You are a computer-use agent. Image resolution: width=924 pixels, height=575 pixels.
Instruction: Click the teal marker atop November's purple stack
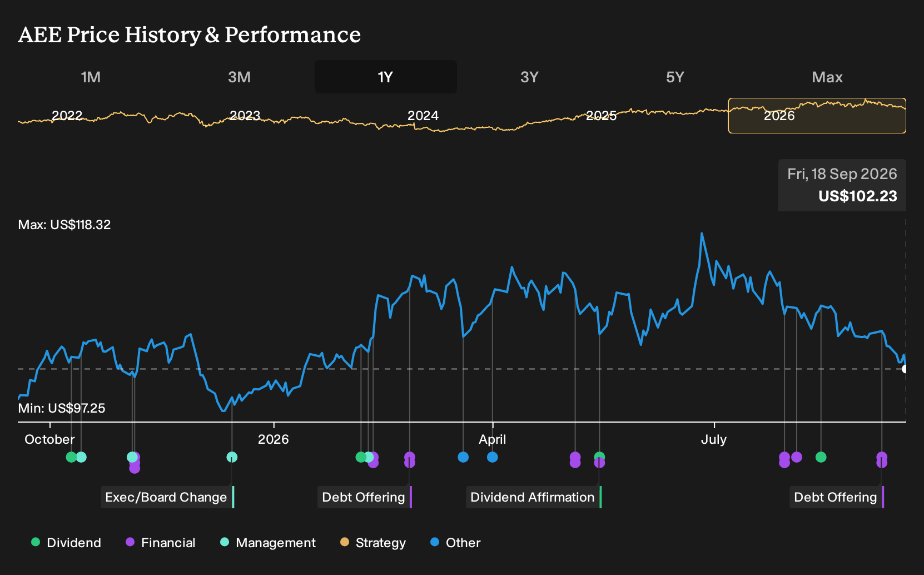(x=132, y=457)
